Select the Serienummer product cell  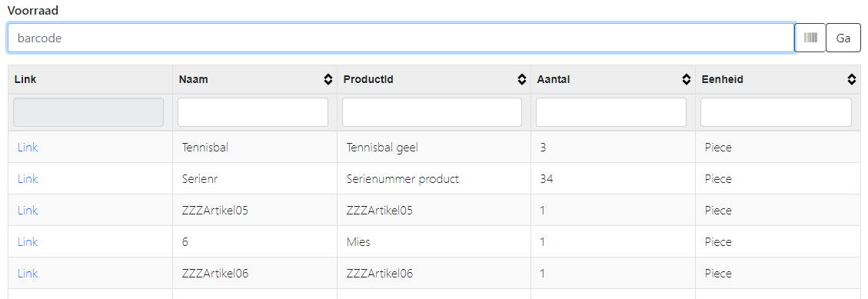tap(434, 179)
